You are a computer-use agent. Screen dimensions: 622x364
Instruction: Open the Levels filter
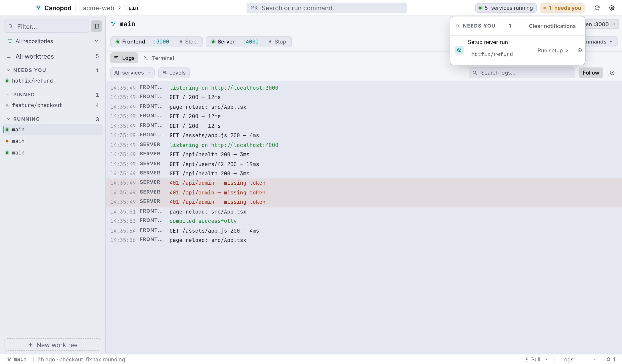click(x=174, y=73)
